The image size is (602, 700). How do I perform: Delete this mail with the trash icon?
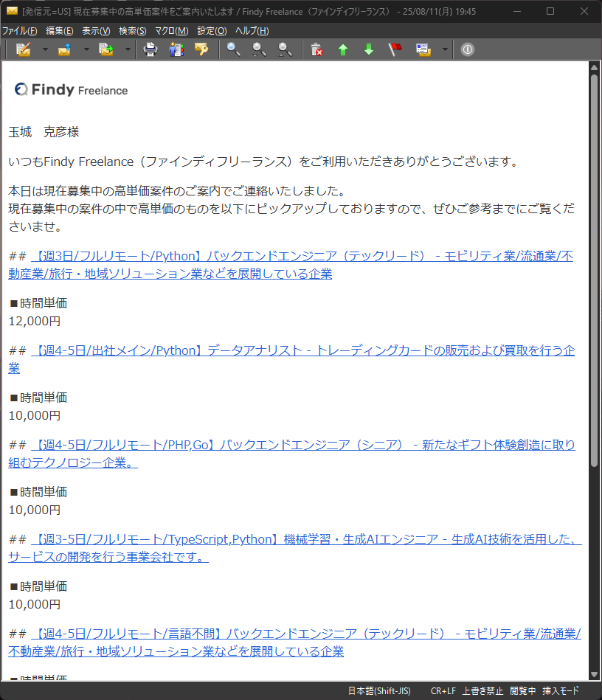(316, 49)
